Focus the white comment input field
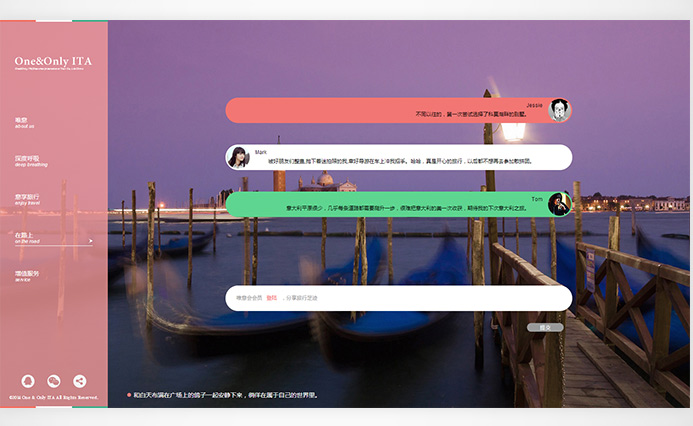Screen dimensions: 693x426 420,298
